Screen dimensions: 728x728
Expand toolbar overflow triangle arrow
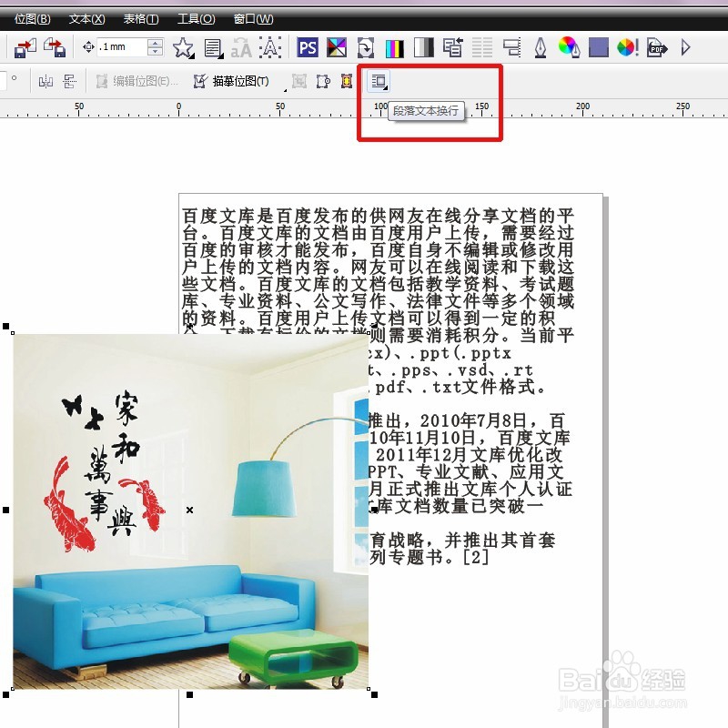pos(686,47)
